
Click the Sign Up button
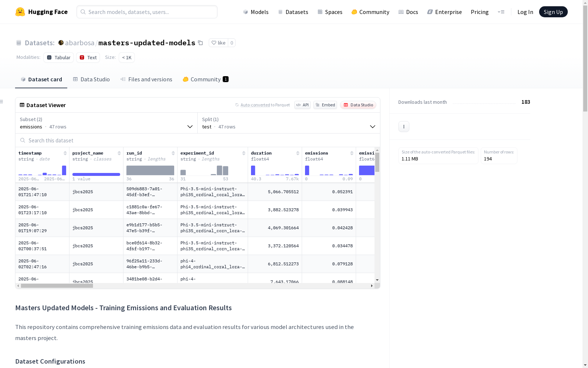(553, 12)
